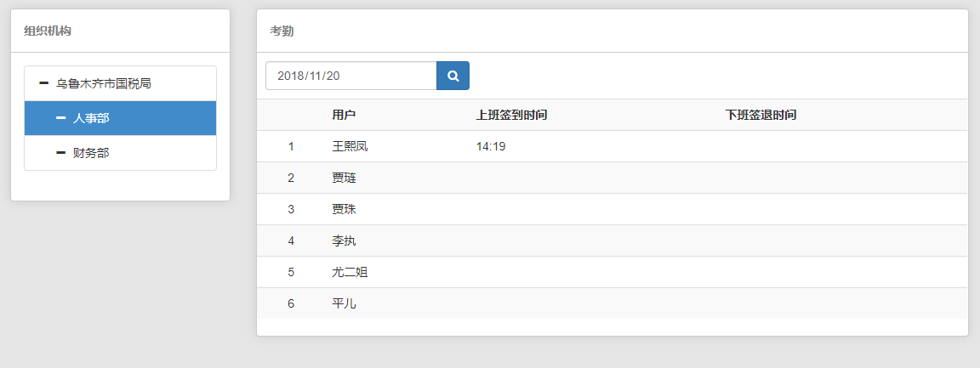Click the 组织机构 panel heading

(48, 31)
